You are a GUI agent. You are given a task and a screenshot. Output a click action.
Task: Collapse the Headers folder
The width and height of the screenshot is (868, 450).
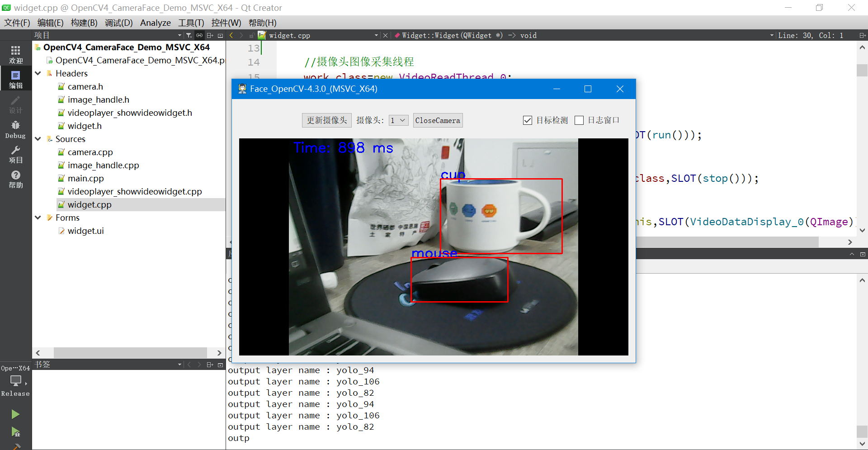point(38,73)
